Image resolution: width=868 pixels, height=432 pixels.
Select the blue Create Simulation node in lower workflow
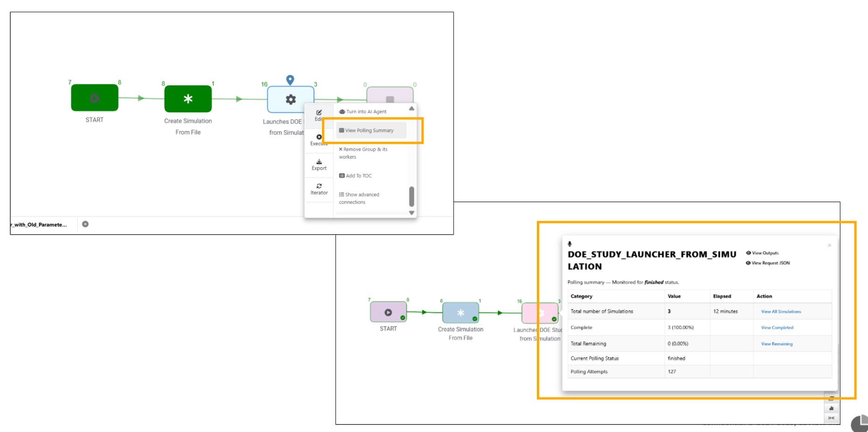coord(460,313)
